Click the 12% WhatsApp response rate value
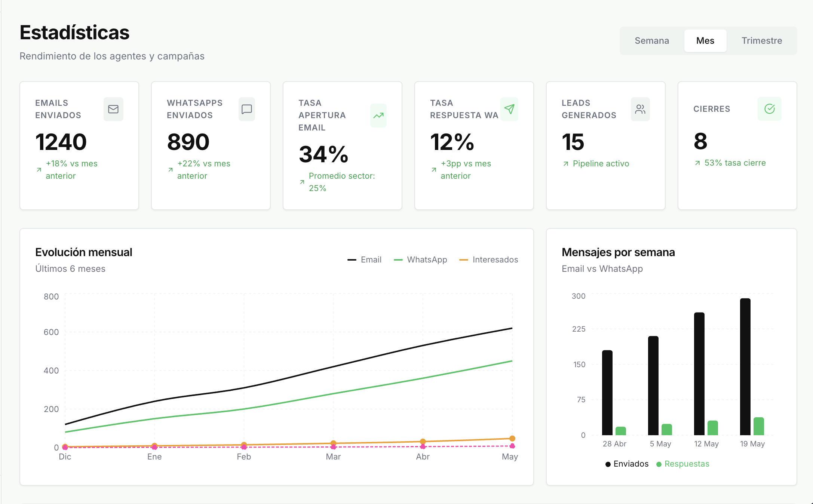This screenshot has width=813, height=504. [452, 142]
